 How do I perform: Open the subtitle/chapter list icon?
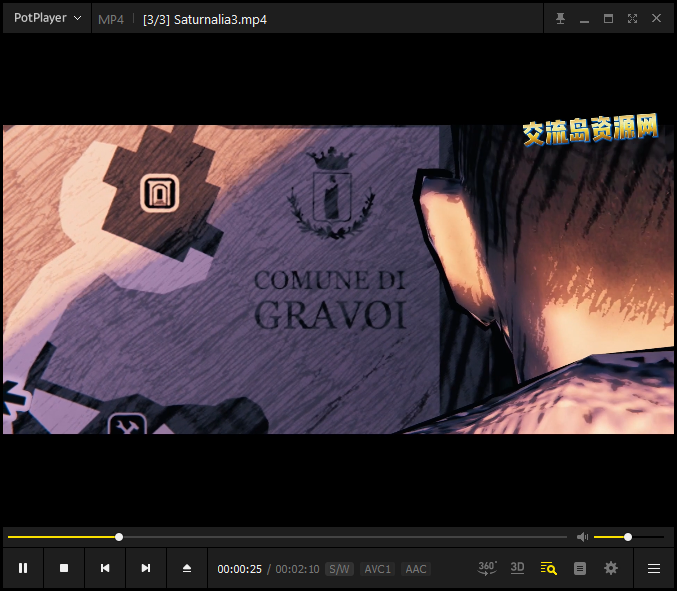coord(579,568)
